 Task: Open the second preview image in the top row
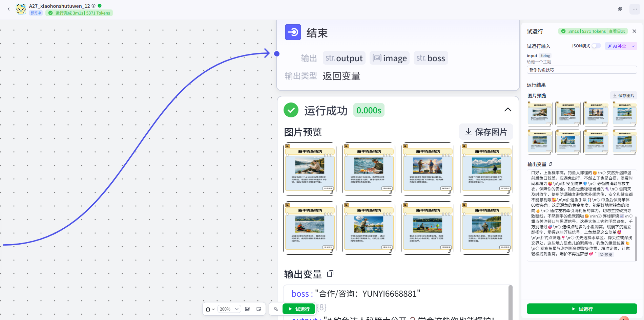click(369, 169)
